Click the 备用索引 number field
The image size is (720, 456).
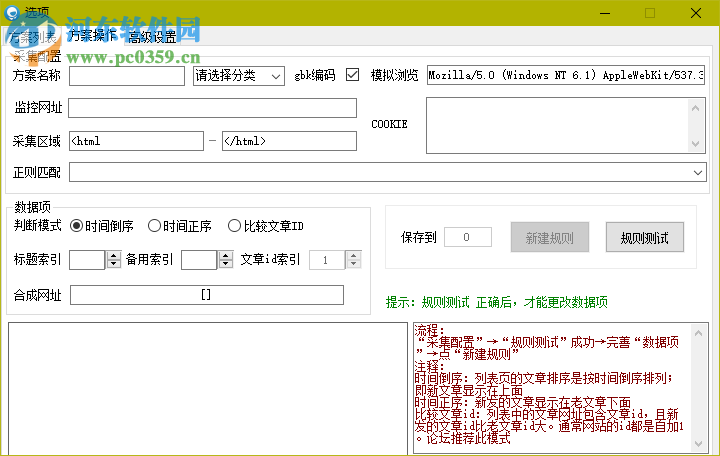click(199, 260)
